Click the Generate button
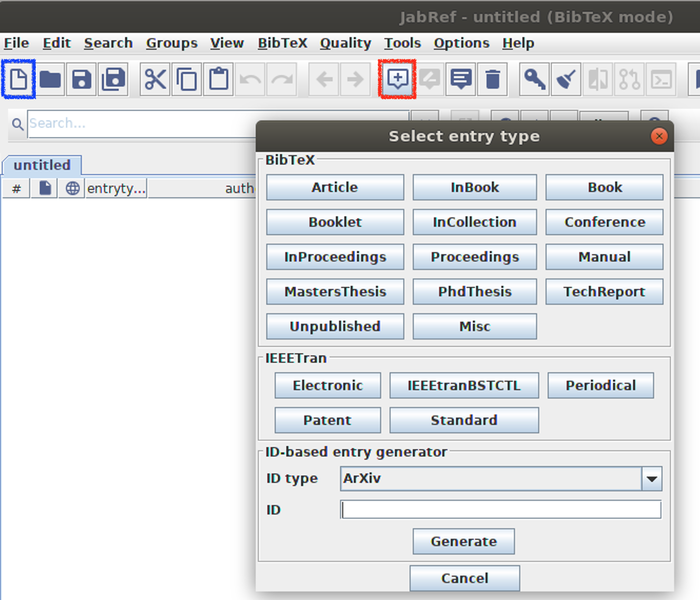 point(464,541)
